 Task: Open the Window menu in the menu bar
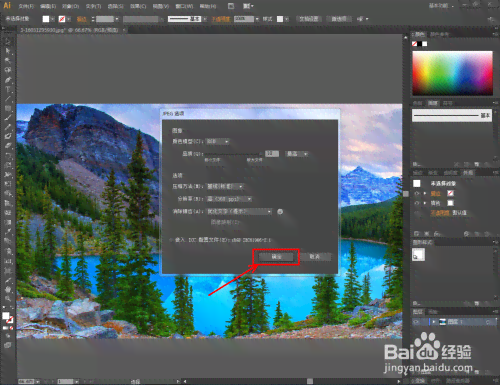tap(184, 6)
